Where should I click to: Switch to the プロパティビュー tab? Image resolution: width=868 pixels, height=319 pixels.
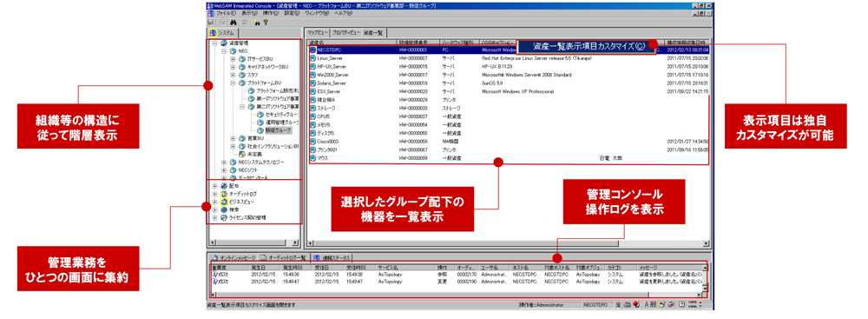pyautogui.click(x=346, y=33)
